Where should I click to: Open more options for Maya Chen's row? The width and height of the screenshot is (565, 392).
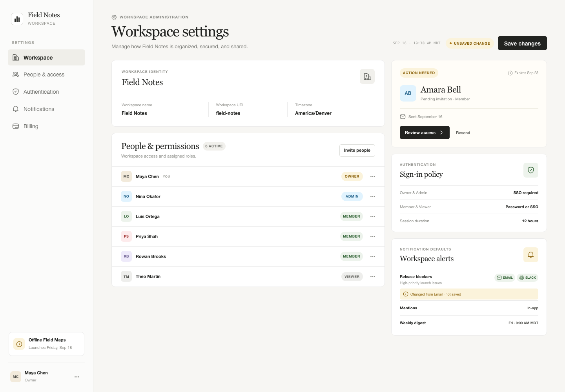pos(373,176)
